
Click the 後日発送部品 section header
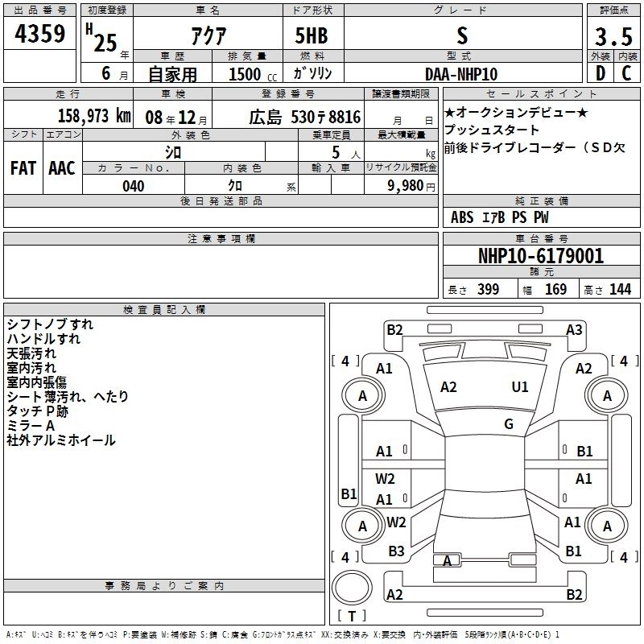221,200
